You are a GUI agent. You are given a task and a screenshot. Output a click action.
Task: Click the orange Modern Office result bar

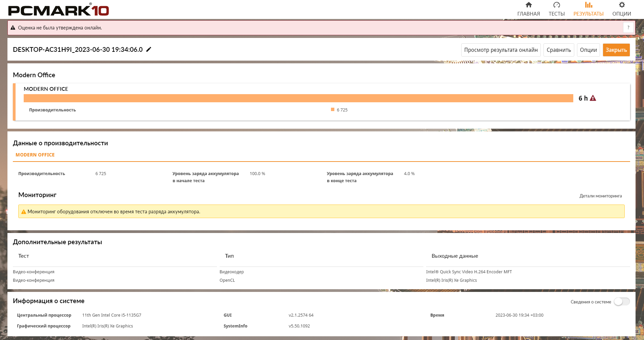298,98
